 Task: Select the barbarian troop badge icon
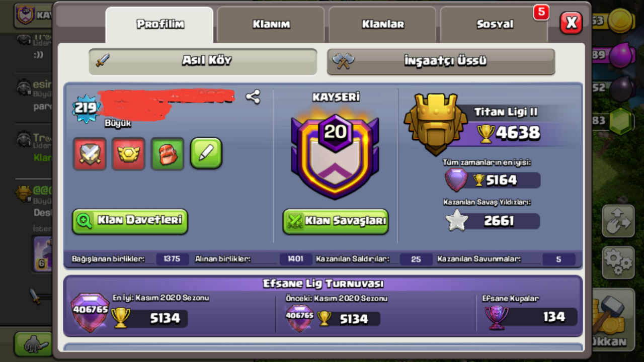168,154
